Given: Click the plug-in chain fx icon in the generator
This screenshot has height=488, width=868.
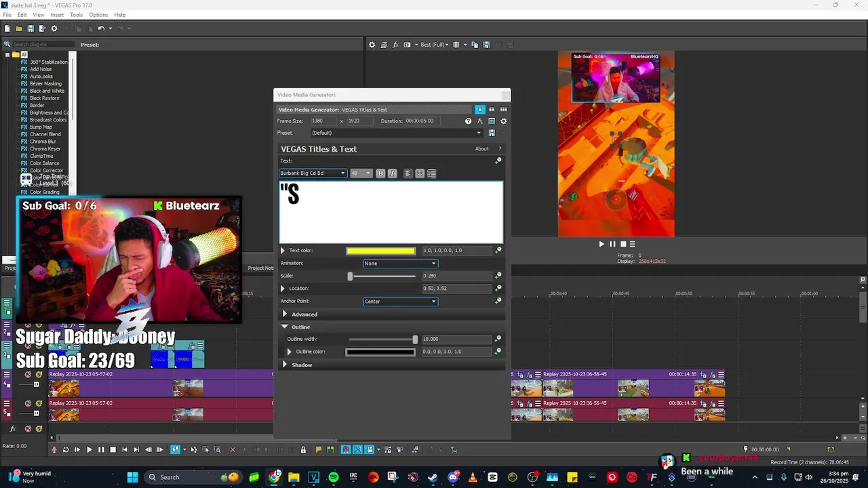Looking at the screenshot, I should pyautogui.click(x=480, y=121).
